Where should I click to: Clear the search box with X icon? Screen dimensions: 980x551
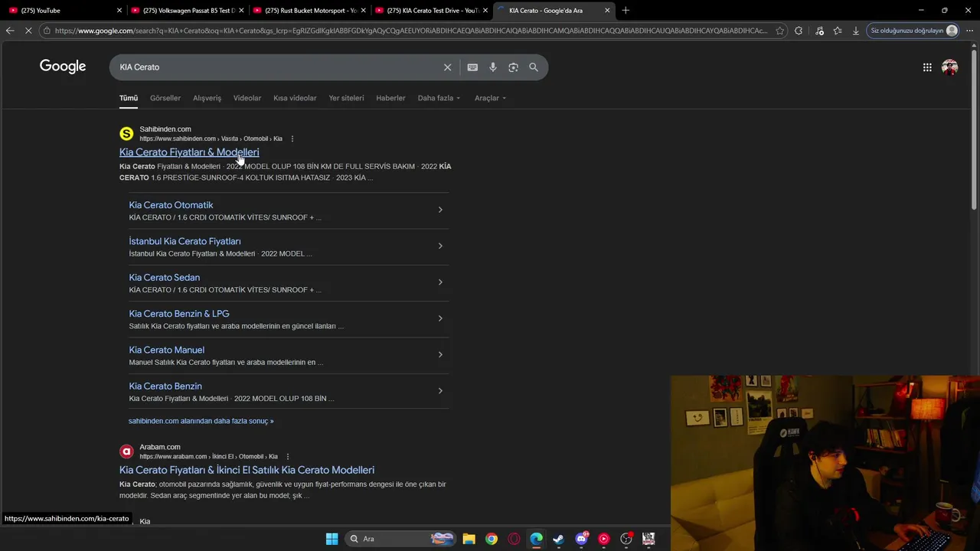pos(448,67)
